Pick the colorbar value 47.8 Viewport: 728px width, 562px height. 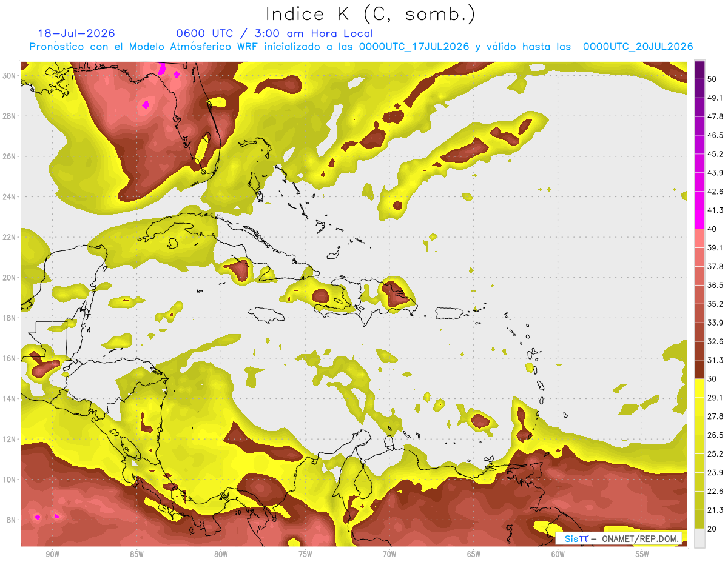716,116
